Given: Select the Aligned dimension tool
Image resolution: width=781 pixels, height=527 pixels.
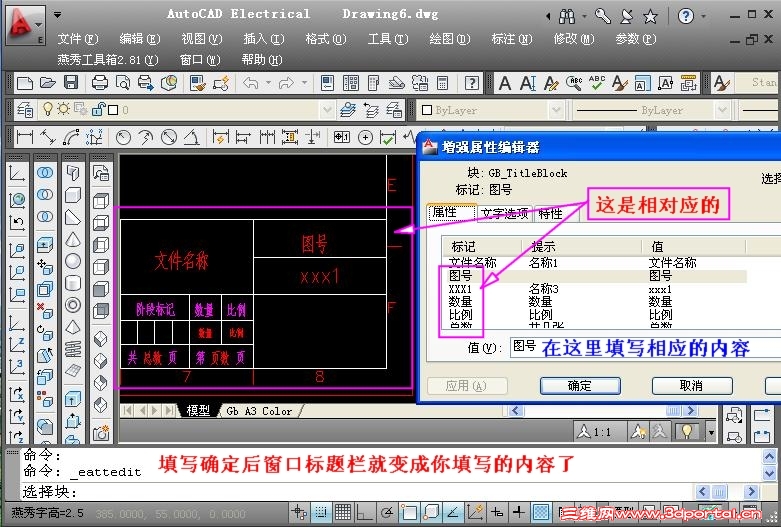Looking at the screenshot, I should coord(48,136).
